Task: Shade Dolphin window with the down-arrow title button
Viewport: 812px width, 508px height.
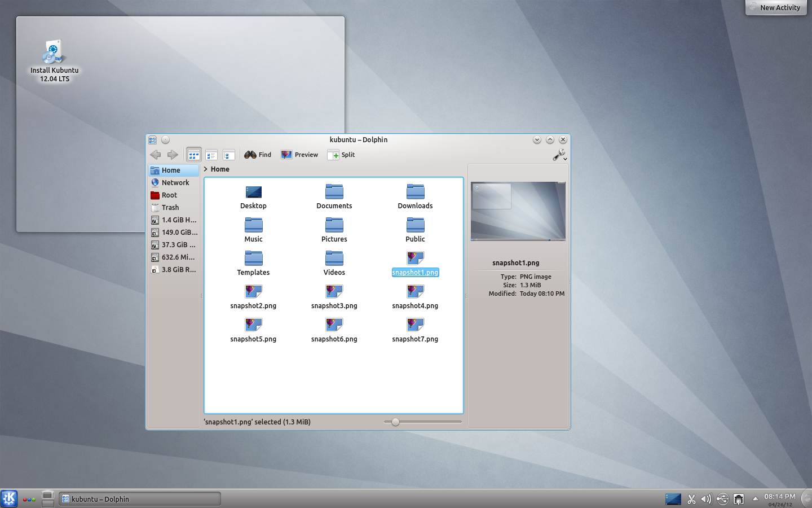Action: [x=537, y=140]
